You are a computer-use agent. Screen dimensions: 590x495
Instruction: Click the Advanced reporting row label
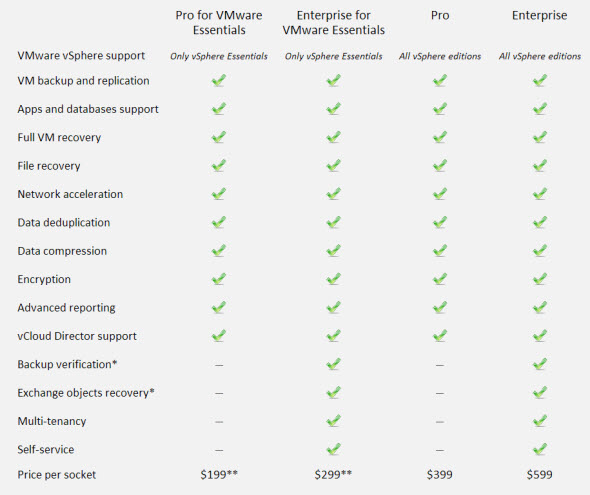[66, 308]
